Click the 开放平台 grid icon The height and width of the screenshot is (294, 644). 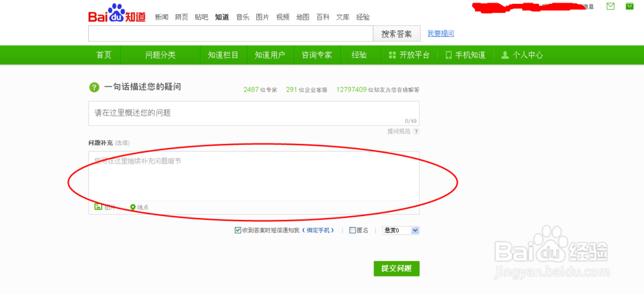392,55
